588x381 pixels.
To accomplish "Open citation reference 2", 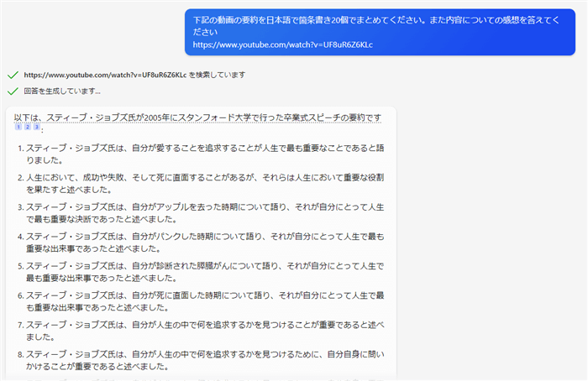I will (28, 127).
